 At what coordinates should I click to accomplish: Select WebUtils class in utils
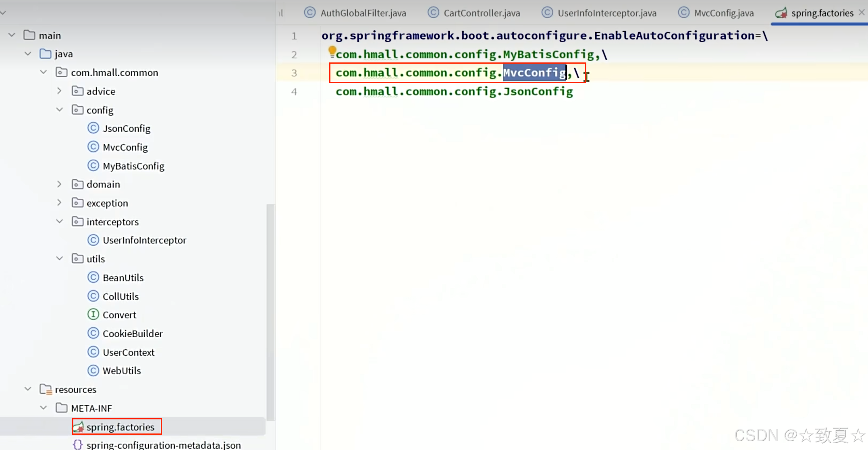coord(122,371)
